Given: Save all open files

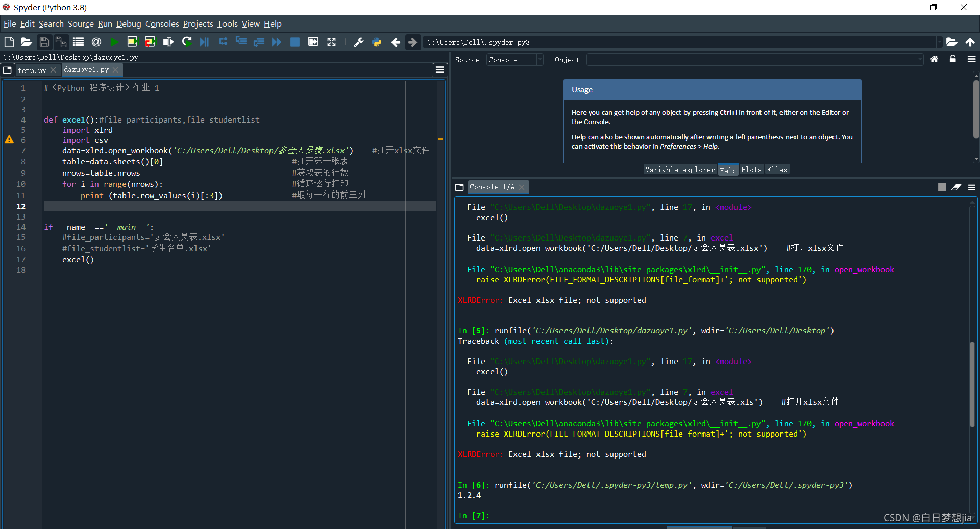Looking at the screenshot, I should tap(61, 42).
